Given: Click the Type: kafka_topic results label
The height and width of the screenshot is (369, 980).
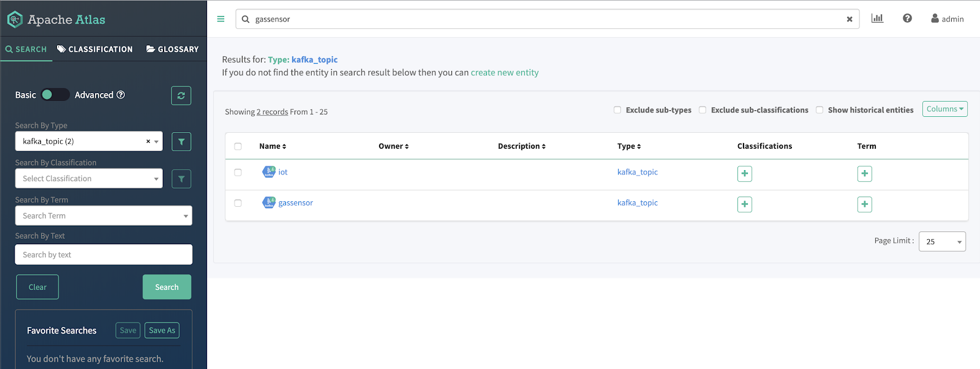Looking at the screenshot, I should pos(303,59).
